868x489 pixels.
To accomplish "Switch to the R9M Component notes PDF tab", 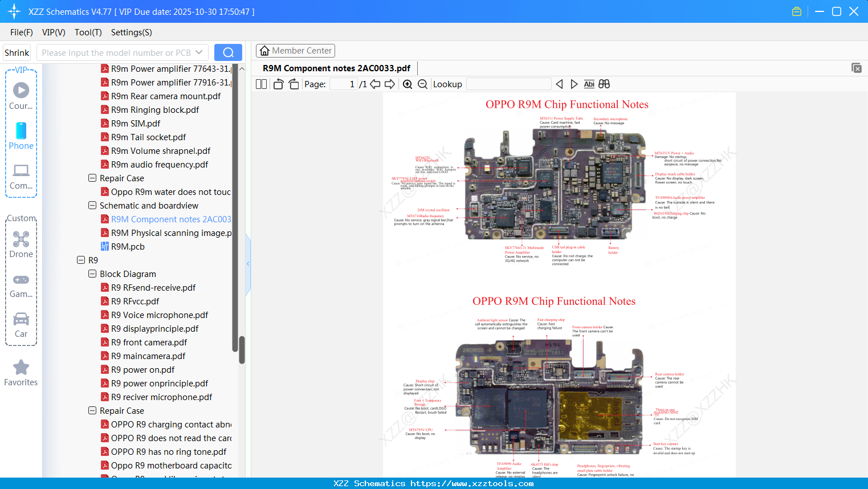I will (335, 68).
